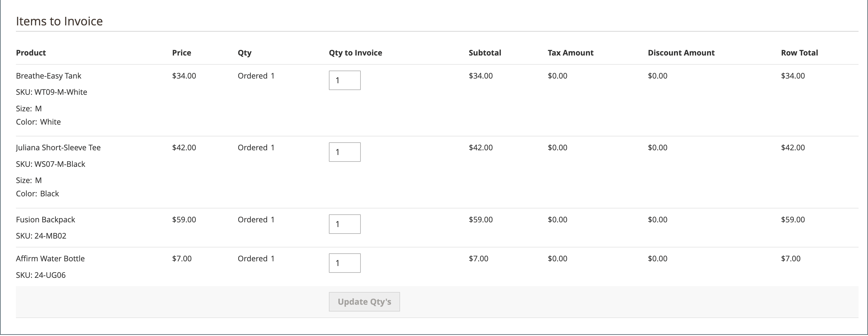Click the Row Total column header
This screenshot has width=868, height=336.
tap(799, 53)
